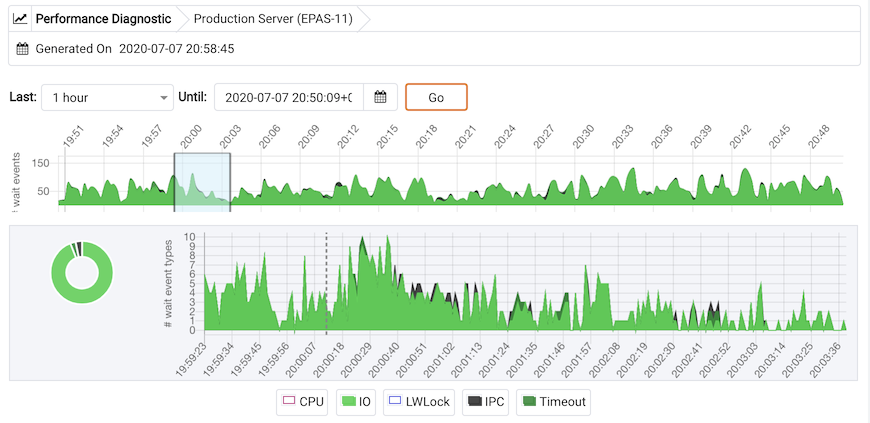
Task: Click the dashed vertical marker in detail chart
Action: tap(326, 283)
